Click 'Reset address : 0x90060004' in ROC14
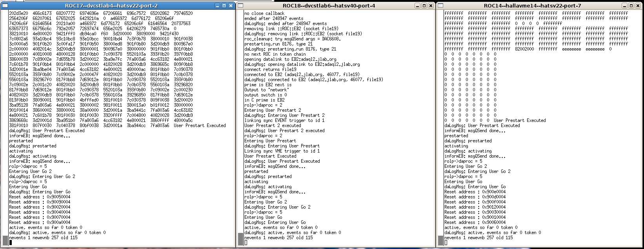644x249 pixels. click(475, 222)
